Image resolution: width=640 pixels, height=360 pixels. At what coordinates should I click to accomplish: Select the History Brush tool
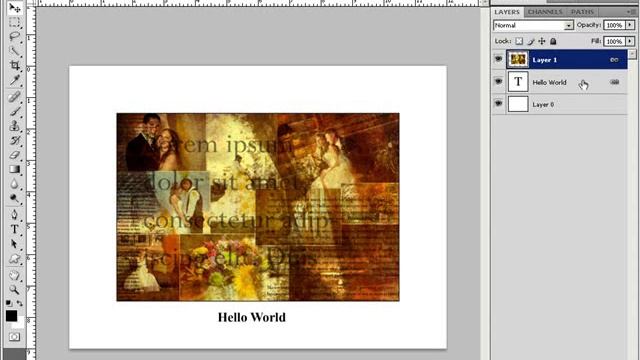[14, 140]
